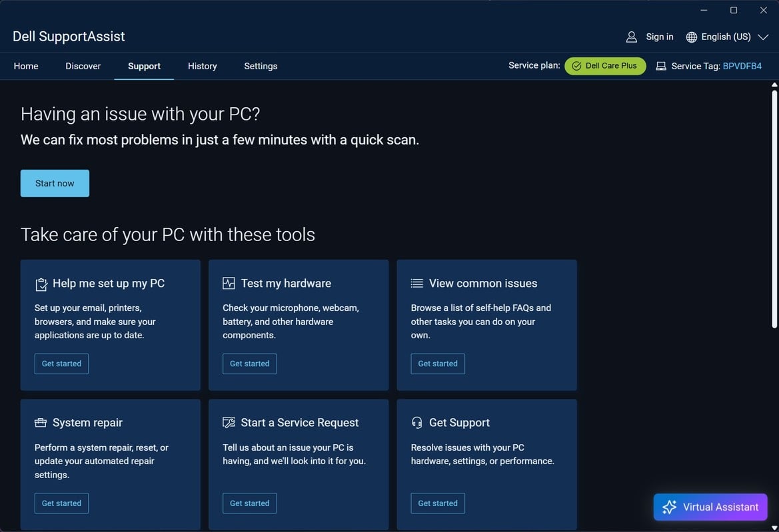
Task: Minimize the SupportAssist window
Action: coord(704,10)
